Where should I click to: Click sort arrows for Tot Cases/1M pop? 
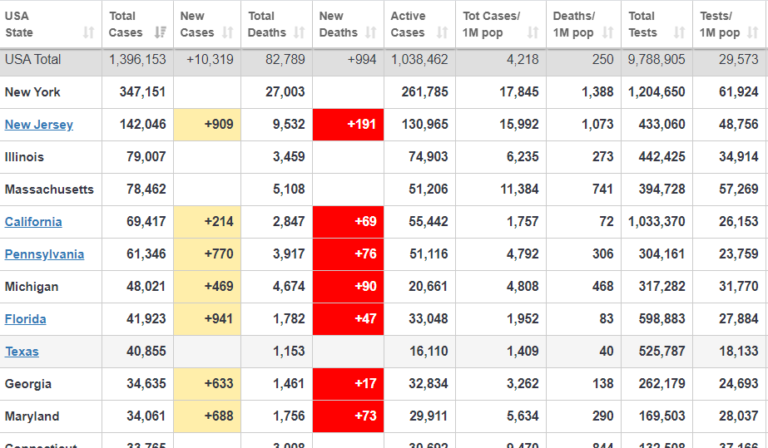[x=533, y=33]
